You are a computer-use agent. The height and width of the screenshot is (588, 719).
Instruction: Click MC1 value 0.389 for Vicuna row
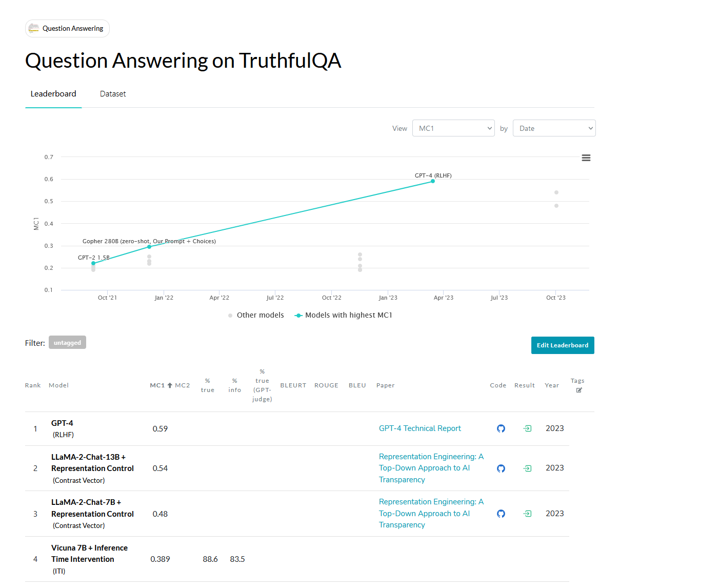coord(160,559)
